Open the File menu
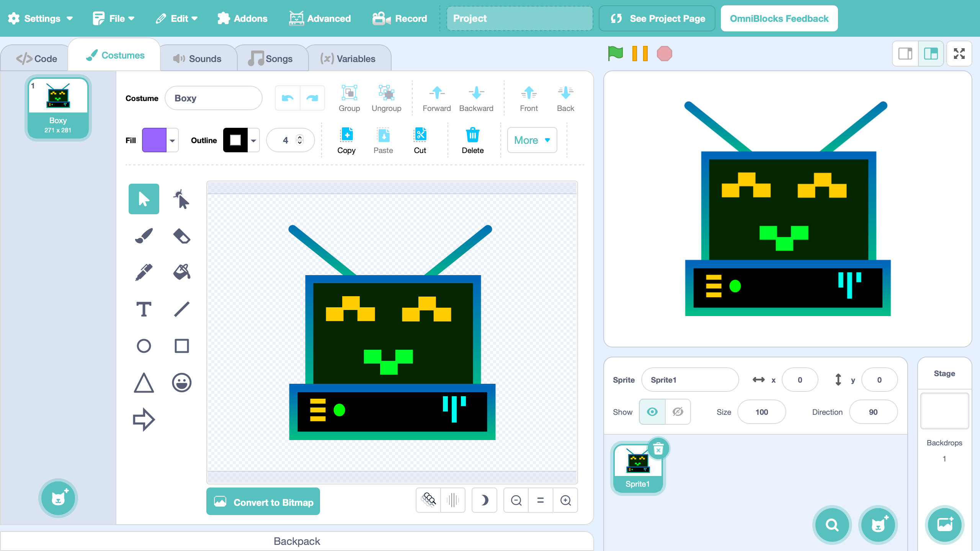 pos(114,18)
